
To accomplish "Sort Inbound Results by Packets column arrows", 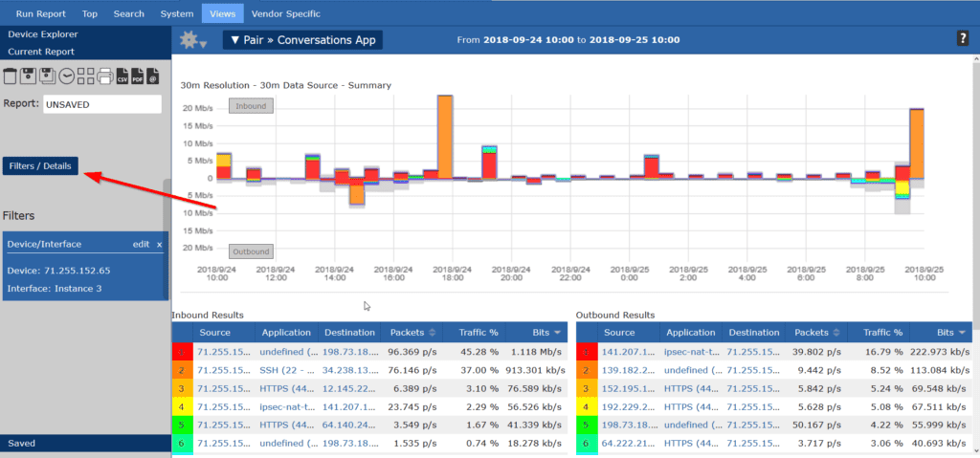I will 431,333.
